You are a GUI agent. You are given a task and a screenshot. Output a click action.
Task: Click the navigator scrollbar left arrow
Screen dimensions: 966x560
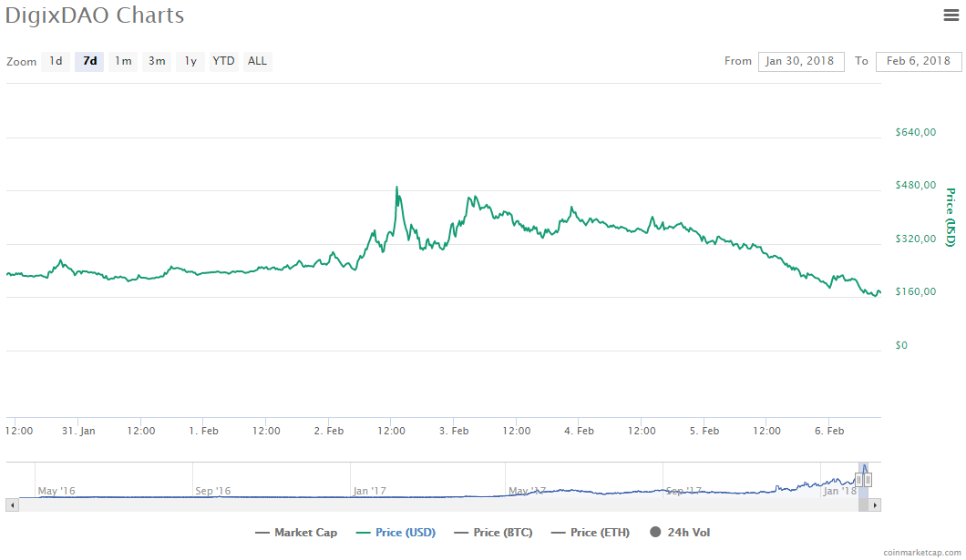pos(12,505)
